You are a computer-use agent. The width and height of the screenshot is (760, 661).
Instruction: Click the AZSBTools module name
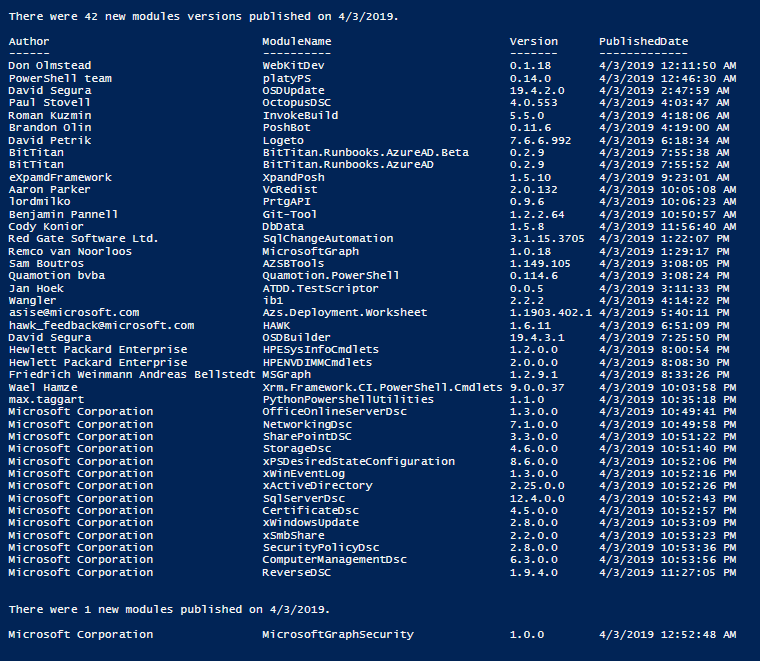coord(293,264)
